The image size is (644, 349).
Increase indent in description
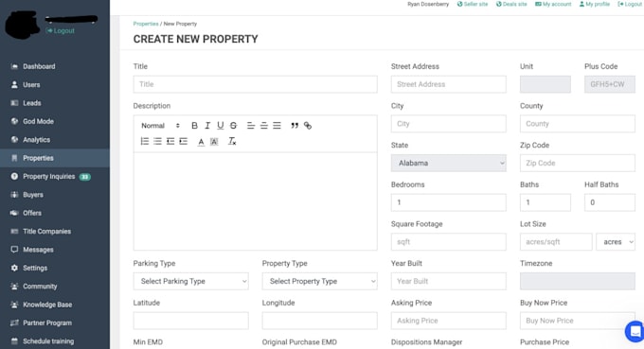tap(184, 142)
